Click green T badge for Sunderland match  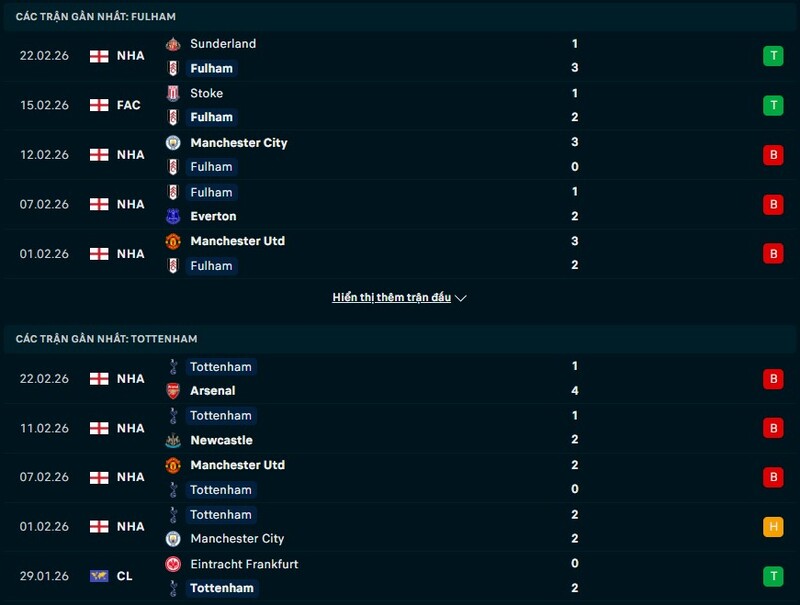[x=772, y=56]
